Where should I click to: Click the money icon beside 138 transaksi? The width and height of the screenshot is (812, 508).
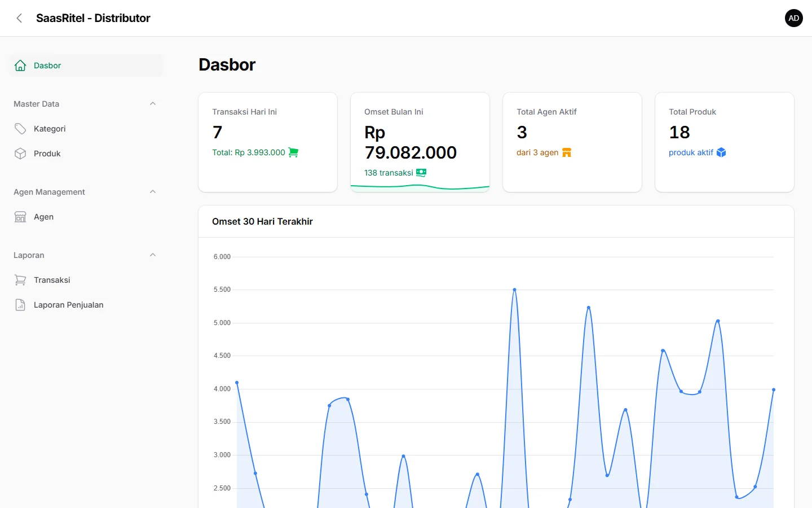(421, 173)
